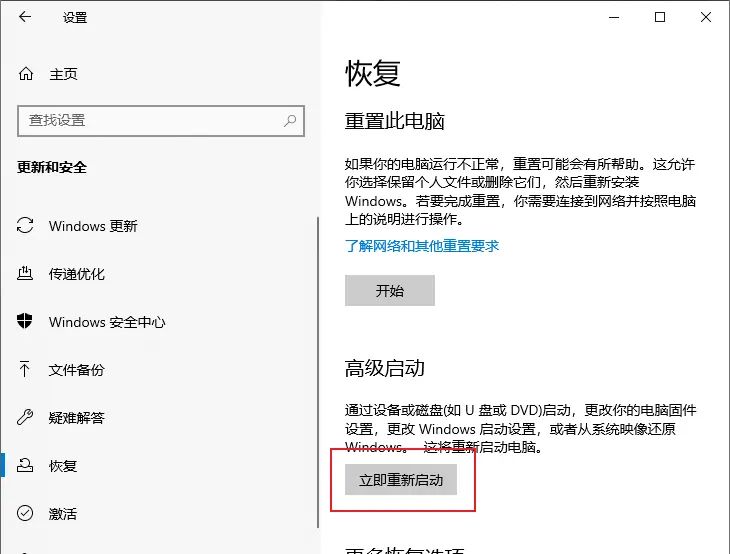
Task: Go back with the arrow icon
Action: [x=25, y=17]
